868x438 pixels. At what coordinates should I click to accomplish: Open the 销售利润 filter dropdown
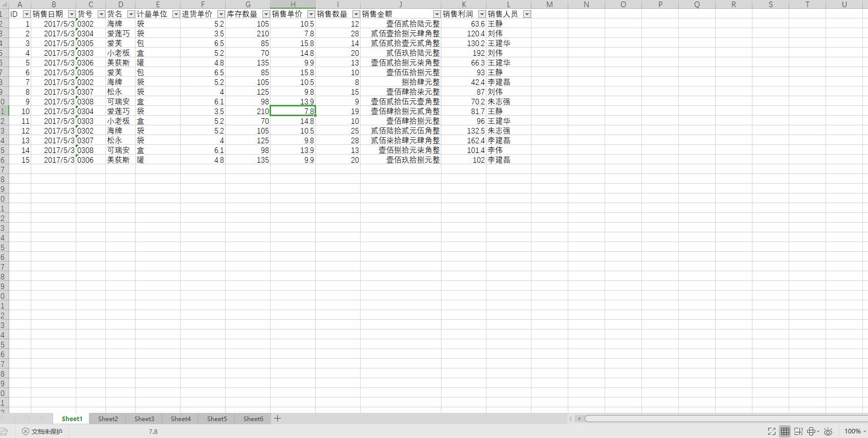click(482, 14)
